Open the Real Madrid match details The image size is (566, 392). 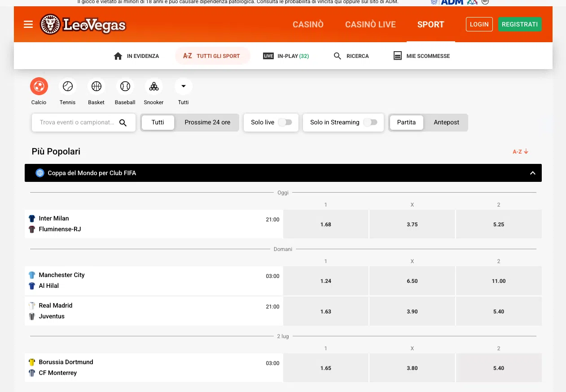click(x=154, y=311)
